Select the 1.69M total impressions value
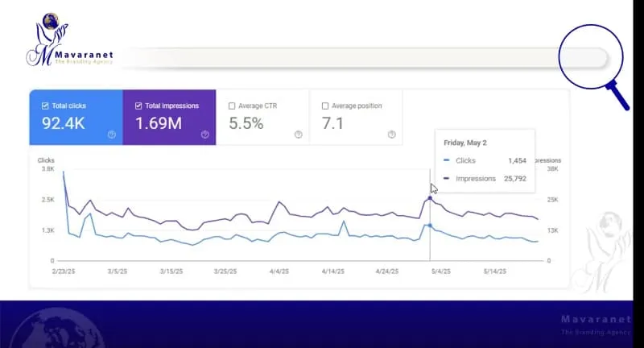The width and height of the screenshot is (644, 348). click(x=160, y=123)
